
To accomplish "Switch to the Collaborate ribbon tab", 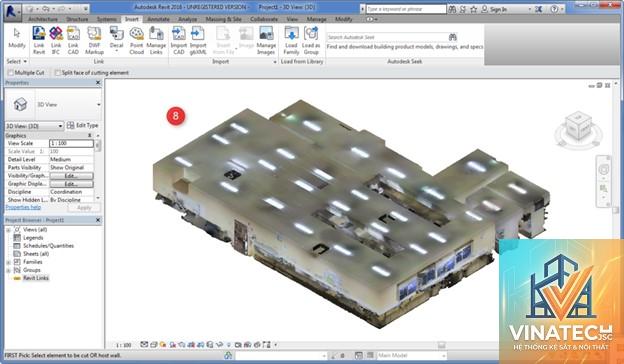I will pyautogui.click(x=264, y=19).
